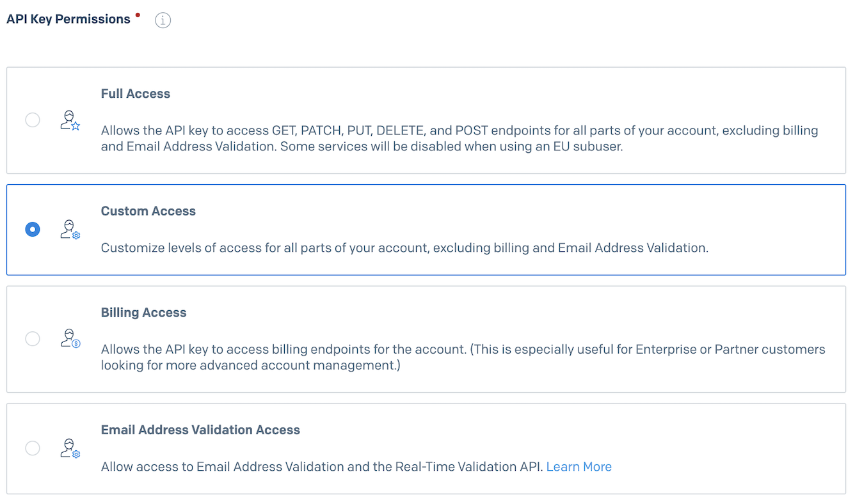The height and width of the screenshot is (504, 855).
Task: Click the Email Address Validation Access heading
Action: [200, 430]
